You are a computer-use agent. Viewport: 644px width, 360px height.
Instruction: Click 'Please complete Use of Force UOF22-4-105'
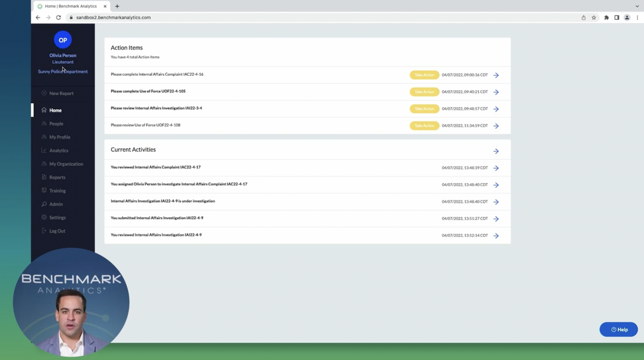click(x=148, y=91)
